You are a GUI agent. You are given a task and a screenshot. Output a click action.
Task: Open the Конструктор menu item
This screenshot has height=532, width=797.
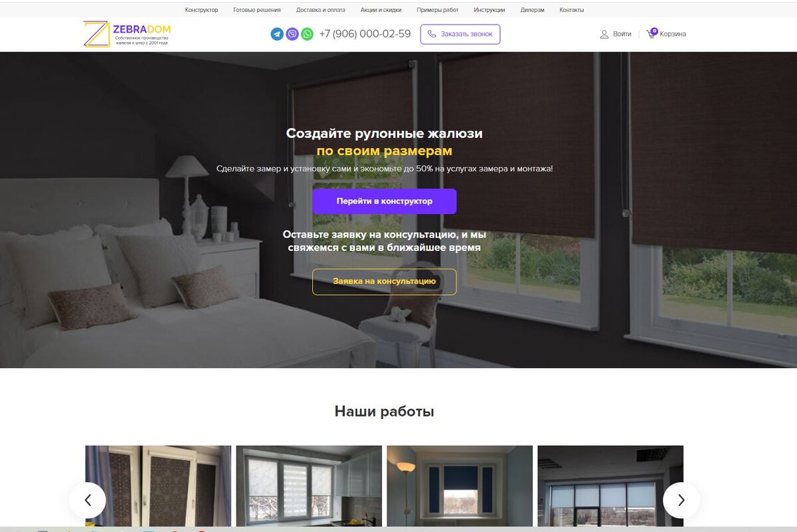click(201, 10)
